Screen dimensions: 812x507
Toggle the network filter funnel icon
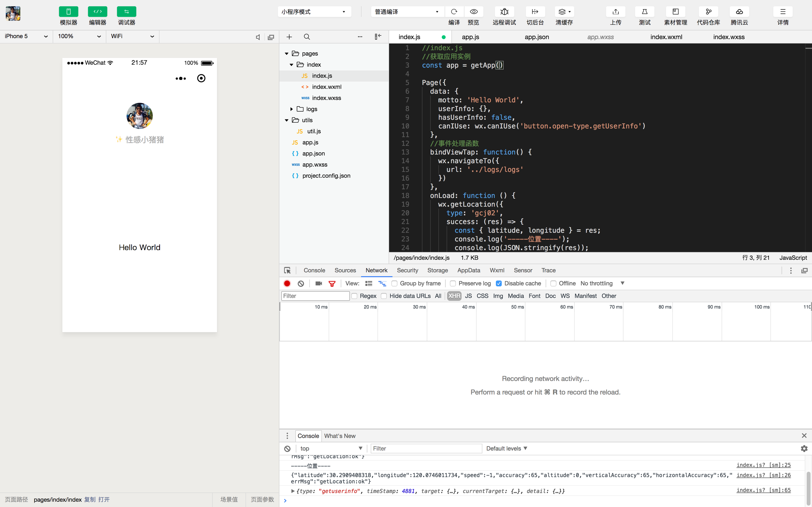pos(332,283)
